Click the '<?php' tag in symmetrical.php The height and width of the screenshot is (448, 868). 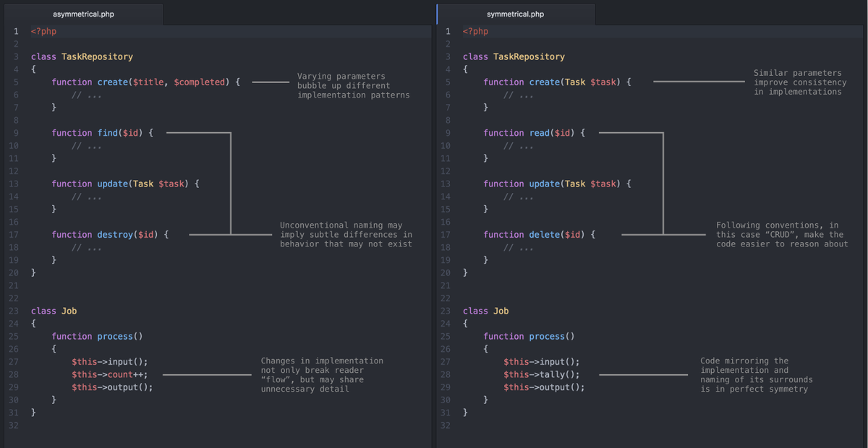point(475,31)
